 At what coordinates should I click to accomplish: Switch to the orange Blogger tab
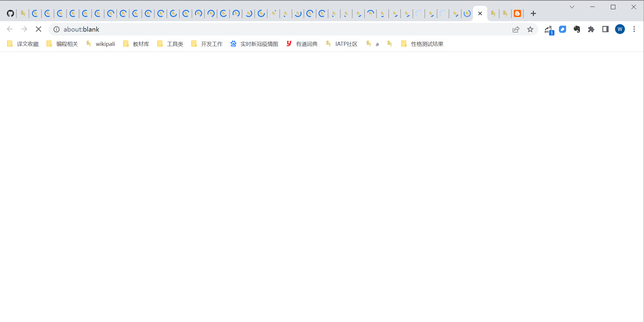pos(517,14)
